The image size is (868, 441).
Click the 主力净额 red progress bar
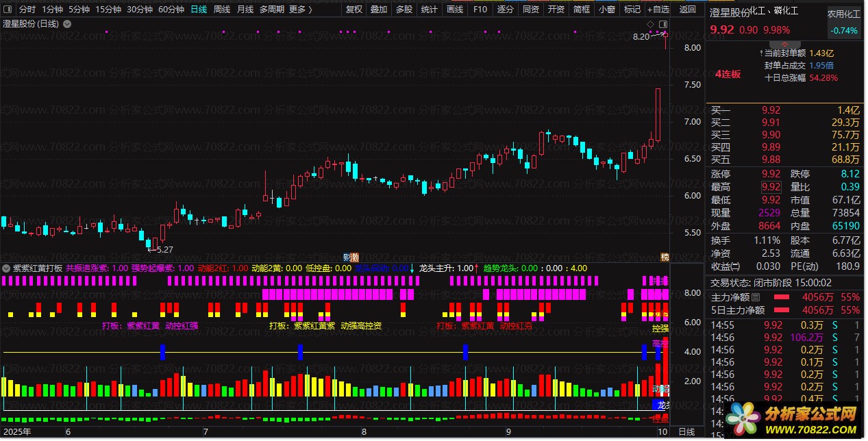tap(782, 297)
